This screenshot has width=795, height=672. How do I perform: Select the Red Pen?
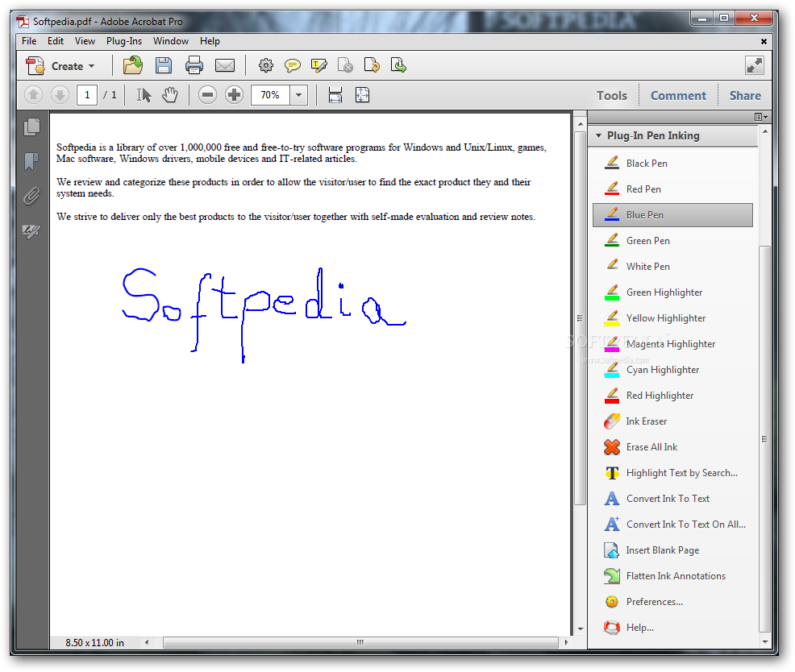click(672, 189)
